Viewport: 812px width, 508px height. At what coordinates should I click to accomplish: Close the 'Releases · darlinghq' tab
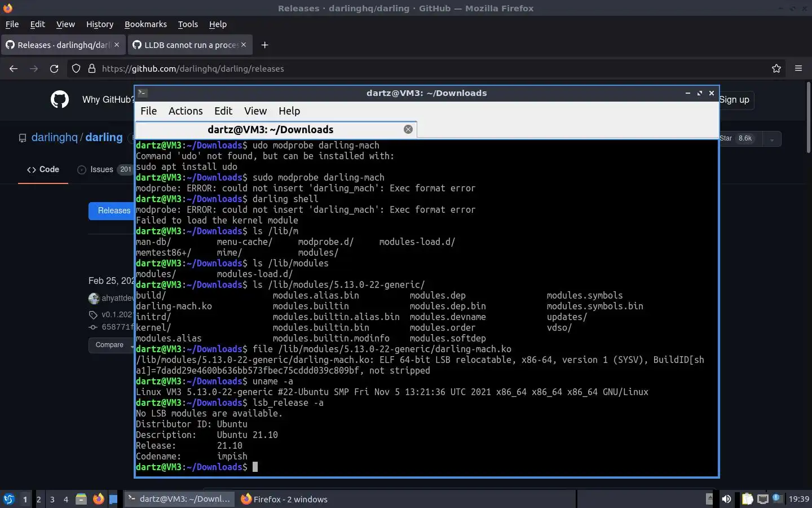[117, 45]
